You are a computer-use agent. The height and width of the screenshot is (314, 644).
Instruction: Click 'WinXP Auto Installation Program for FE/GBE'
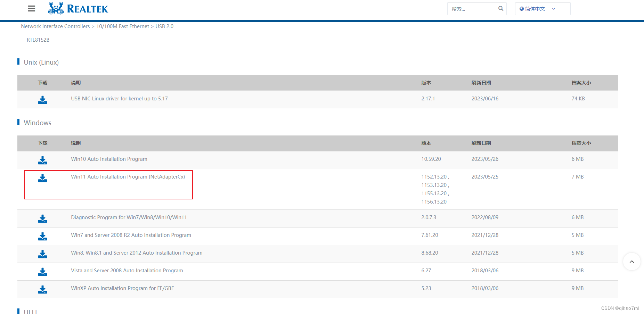click(122, 288)
